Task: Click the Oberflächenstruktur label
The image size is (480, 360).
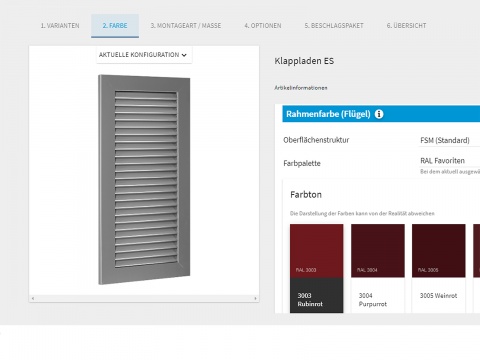Action: [x=316, y=140]
